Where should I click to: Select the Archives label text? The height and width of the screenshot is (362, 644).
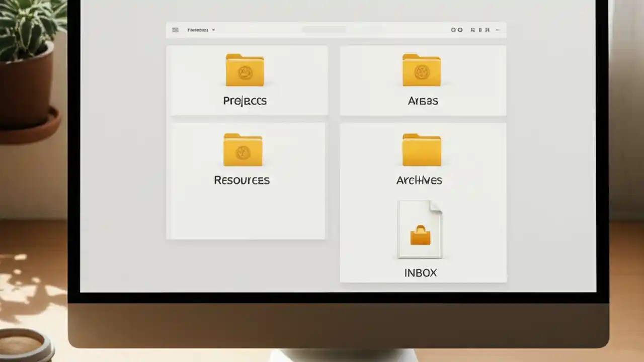coord(419,180)
